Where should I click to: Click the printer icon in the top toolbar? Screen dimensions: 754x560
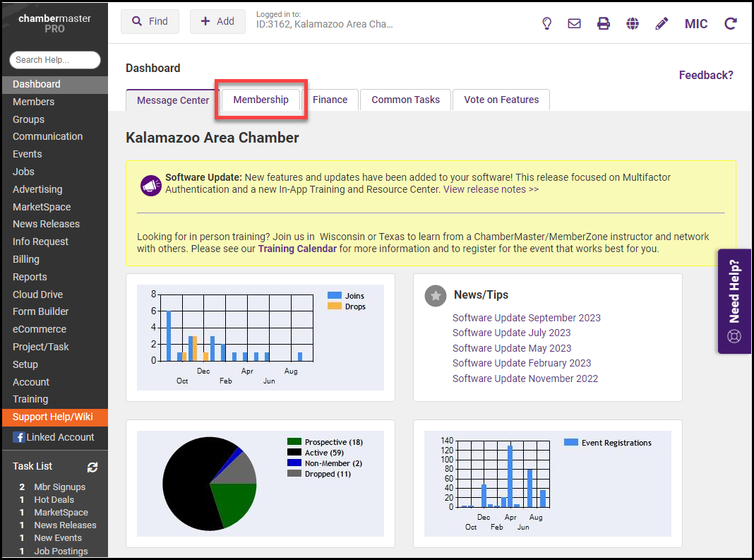pyautogui.click(x=603, y=23)
